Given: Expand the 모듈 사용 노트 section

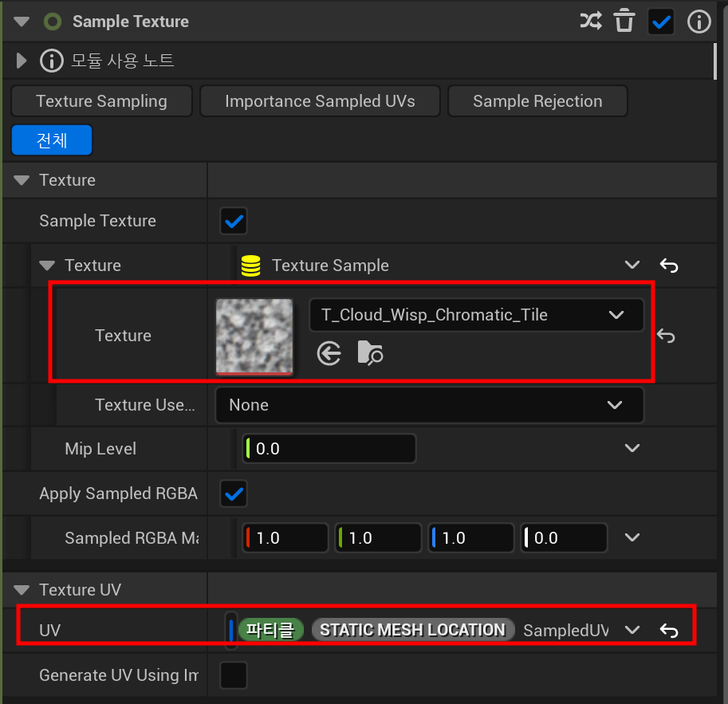Looking at the screenshot, I should [x=22, y=61].
